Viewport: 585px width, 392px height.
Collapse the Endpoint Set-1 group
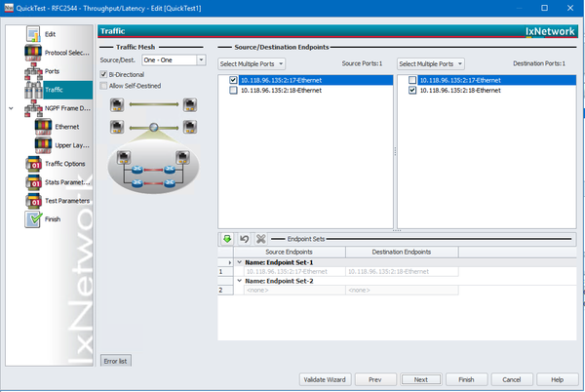pos(240,262)
